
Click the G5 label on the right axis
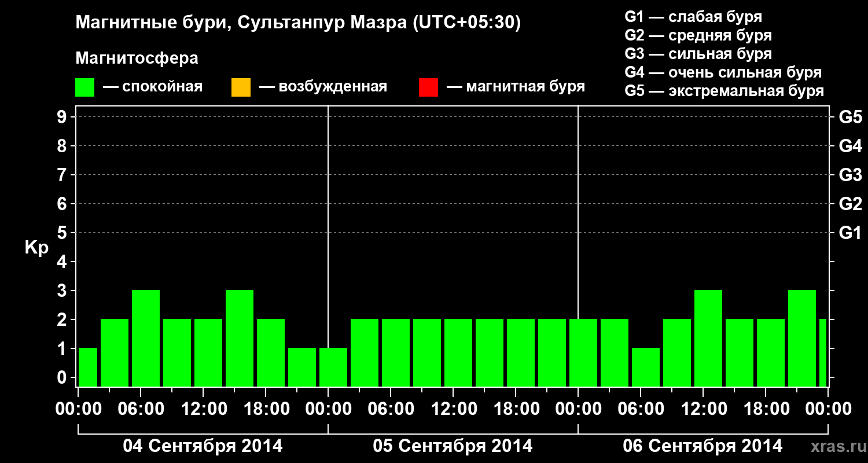click(850, 117)
